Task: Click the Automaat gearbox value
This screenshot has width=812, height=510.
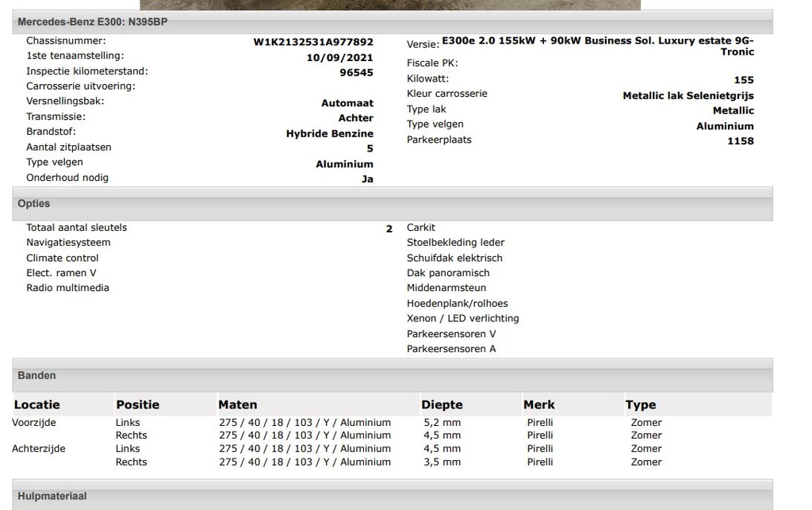Action: coord(347,103)
